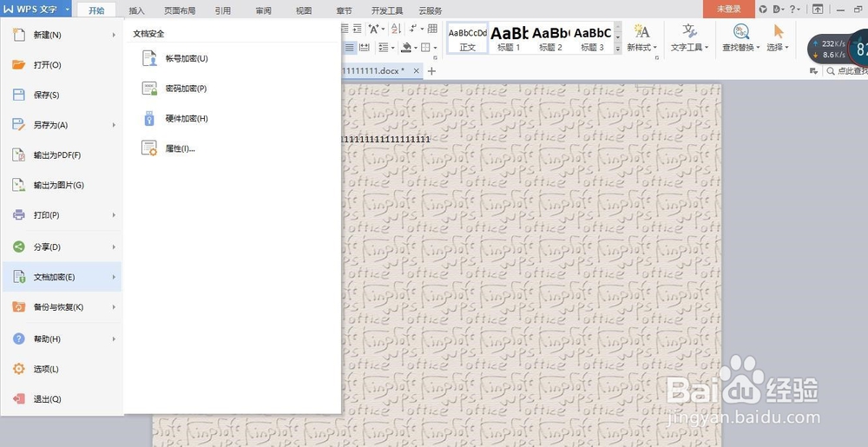Click the Document Encryption (文档加密) icon
Viewport: 868px width, 447px height.
pos(19,277)
